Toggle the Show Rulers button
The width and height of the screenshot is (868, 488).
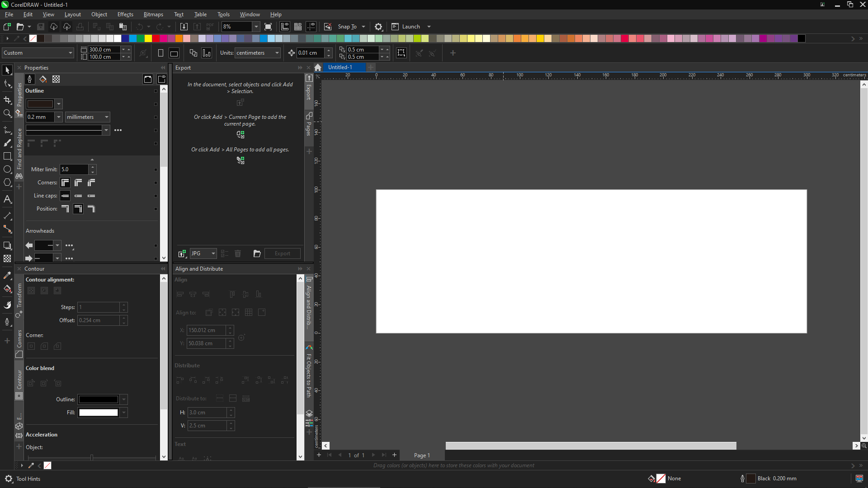point(285,27)
